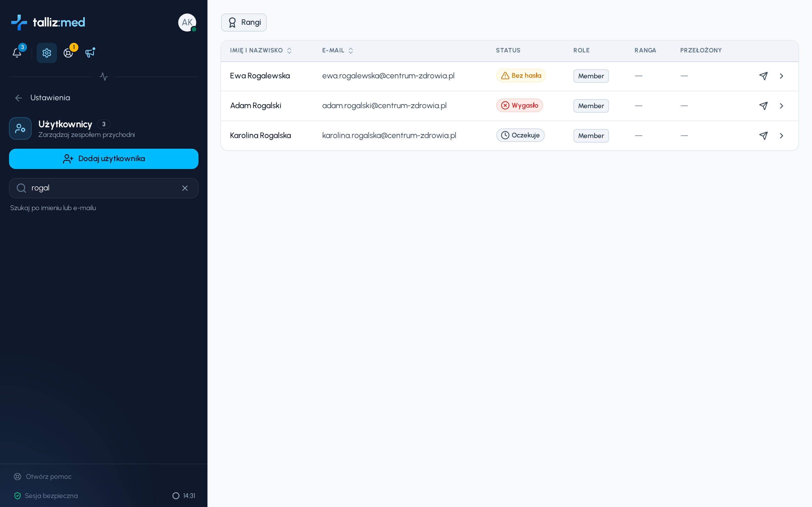The image size is (812, 507).
Task: Expand Ewa Rogalewska row chevron
Action: click(782, 76)
